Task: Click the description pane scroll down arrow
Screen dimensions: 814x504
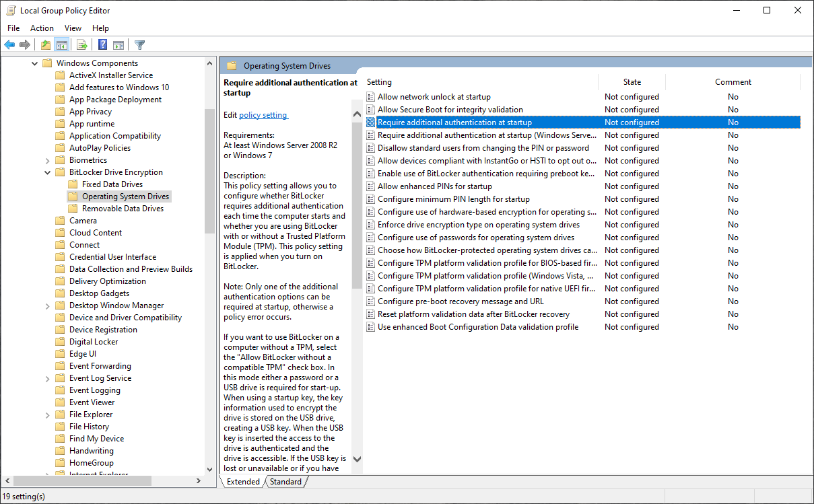Action: [x=357, y=459]
